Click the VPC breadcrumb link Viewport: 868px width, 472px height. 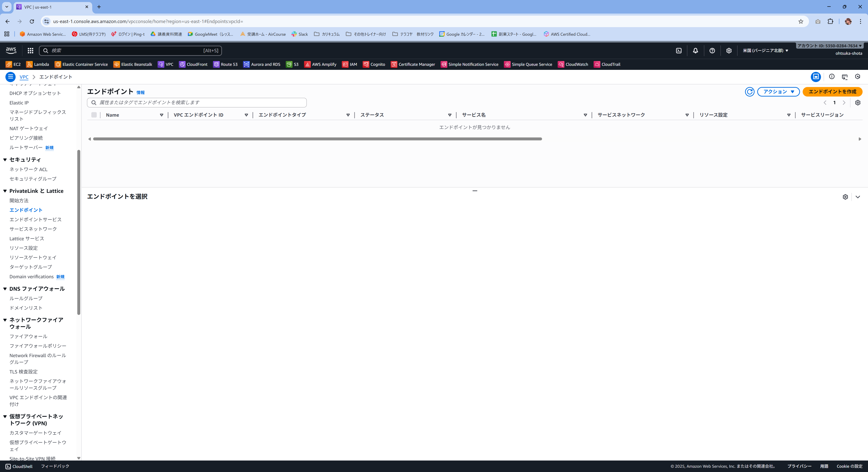(24, 77)
